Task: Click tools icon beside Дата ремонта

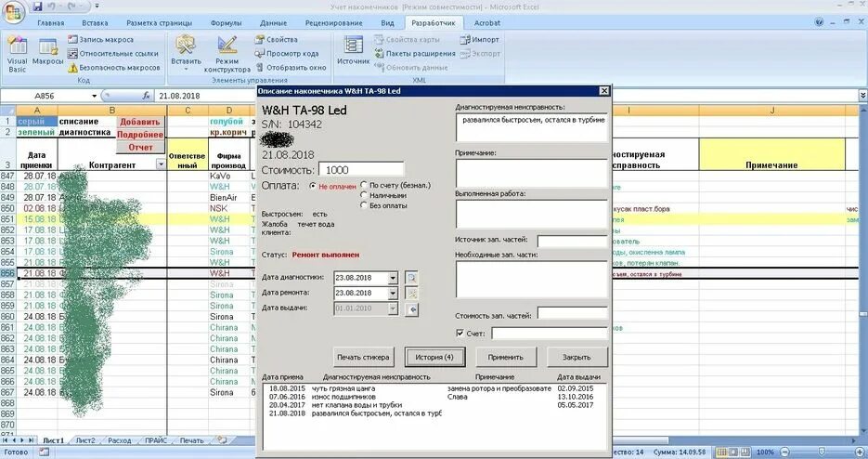Action: [411, 294]
